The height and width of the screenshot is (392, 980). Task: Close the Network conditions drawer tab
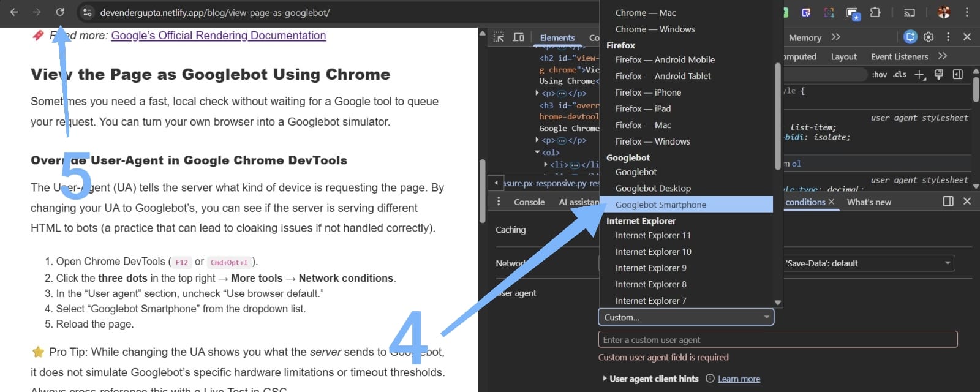tap(831, 202)
